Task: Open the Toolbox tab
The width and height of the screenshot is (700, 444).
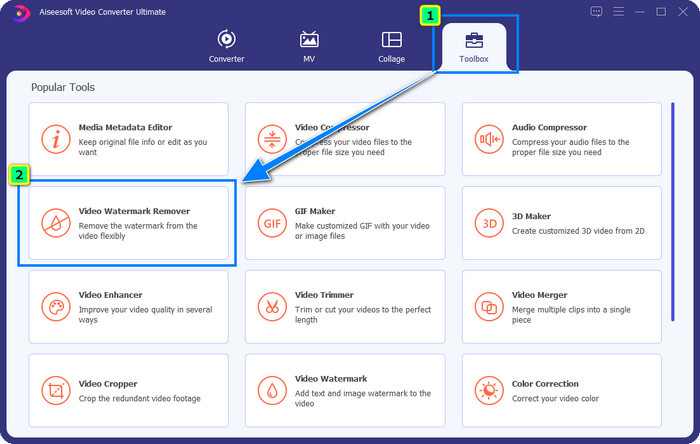Action: pos(474,47)
